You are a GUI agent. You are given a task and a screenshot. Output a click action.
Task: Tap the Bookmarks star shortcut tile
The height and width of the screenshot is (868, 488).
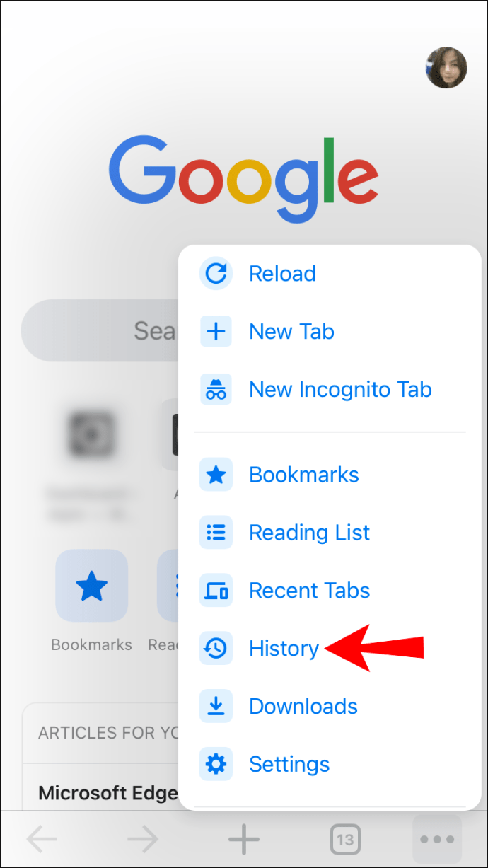point(92,586)
